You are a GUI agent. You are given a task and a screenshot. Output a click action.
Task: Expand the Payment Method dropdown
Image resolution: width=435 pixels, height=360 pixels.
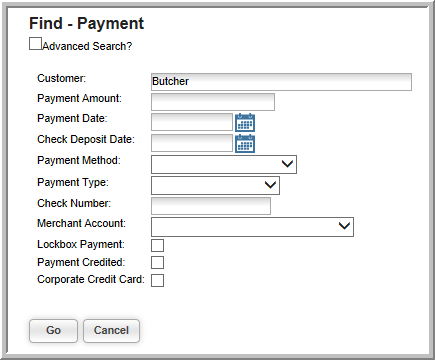tap(224, 164)
